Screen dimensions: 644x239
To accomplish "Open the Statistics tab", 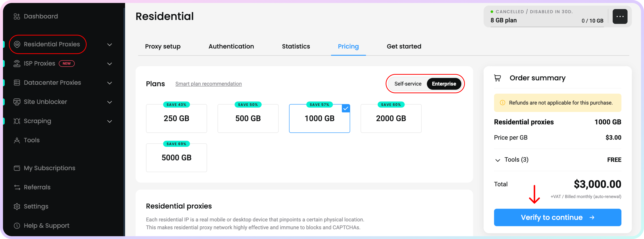I will tap(296, 46).
